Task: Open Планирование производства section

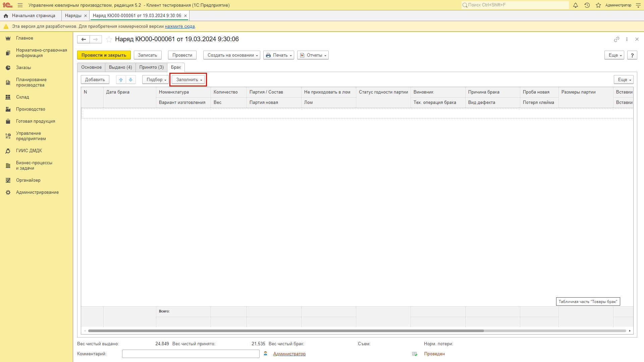Action: [x=31, y=82]
